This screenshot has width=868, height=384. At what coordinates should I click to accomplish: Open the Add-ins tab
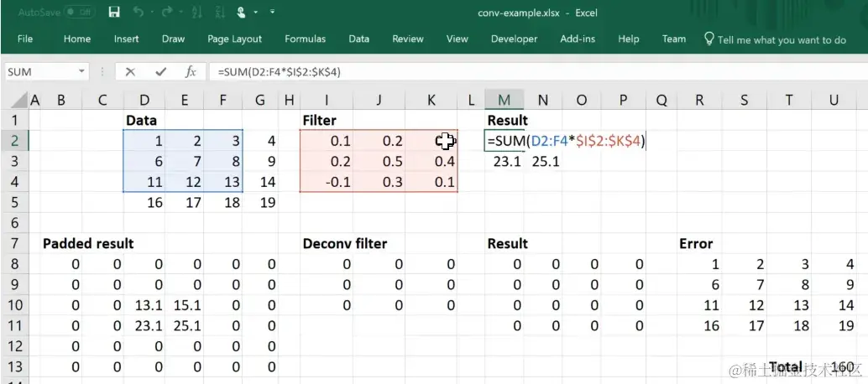tap(576, 39)
